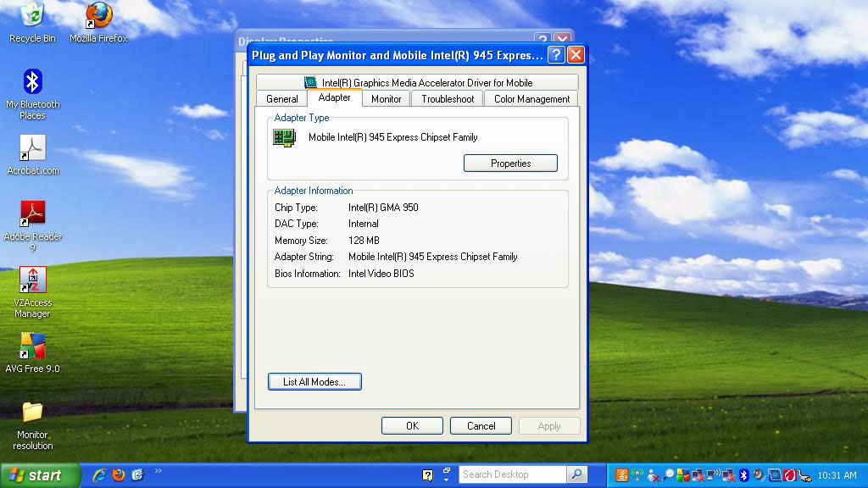The width and height of the screenshot is (868, 488).
Task: Click the adapter card icon in Adapter Type
Action: [x=285, y=137]
